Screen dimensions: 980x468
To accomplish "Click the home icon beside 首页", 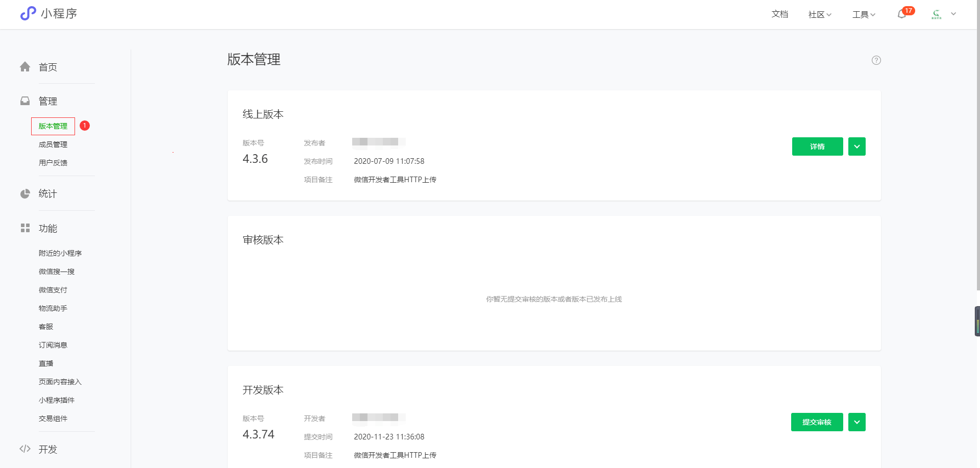I will point(25,67).
